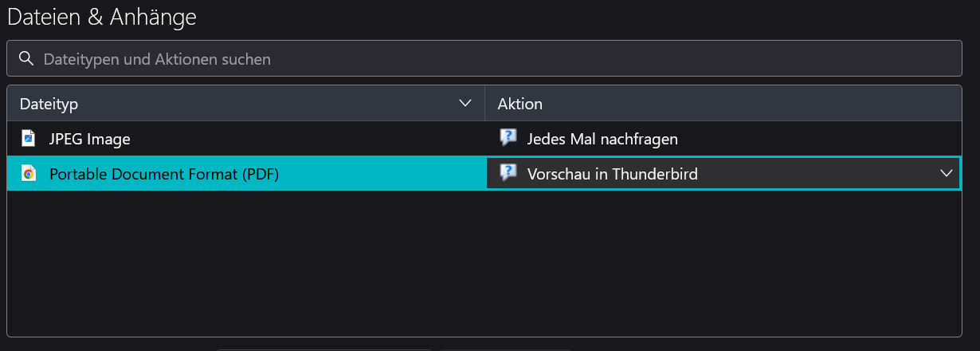This screenshot has width=980, height=351.
Task: Open the "Vorschau in Thunderbird" action dropdown
Action: point(723,173)
